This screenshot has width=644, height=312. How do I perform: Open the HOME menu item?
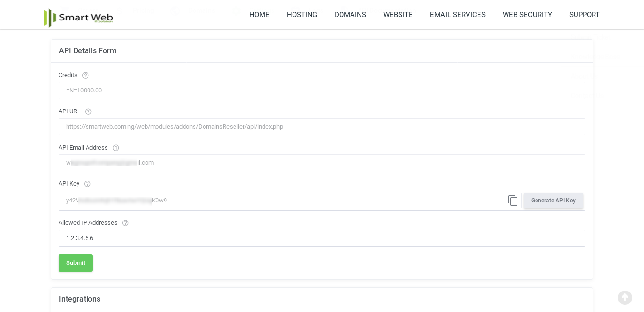pos(259,15)
